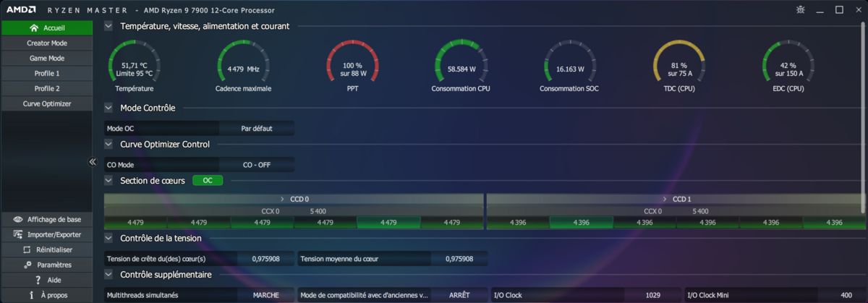
Task: Select Profile 1
Action: [47, 74]
